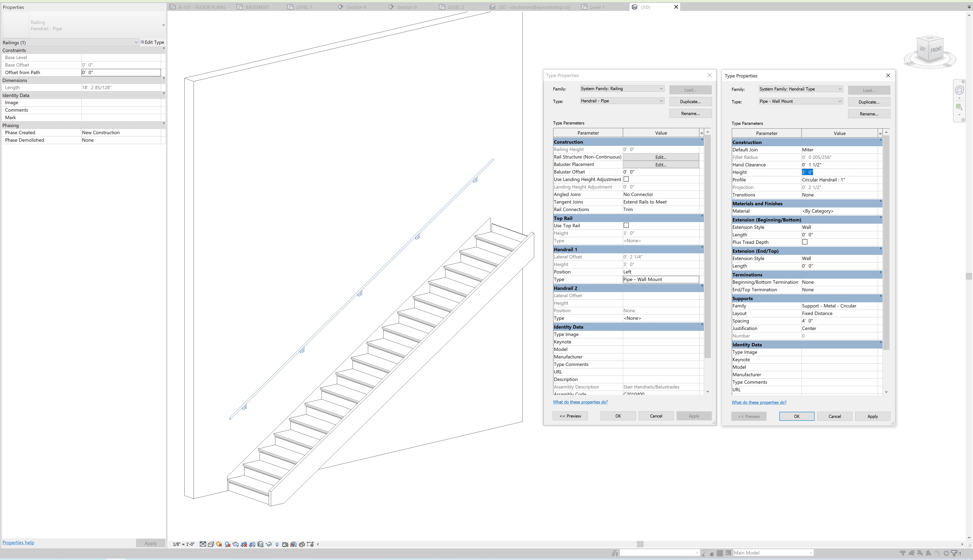Viewport: 973px width, 560px height.
Task: Open the Worksets icon in status bar
Action: click(615, 553)
